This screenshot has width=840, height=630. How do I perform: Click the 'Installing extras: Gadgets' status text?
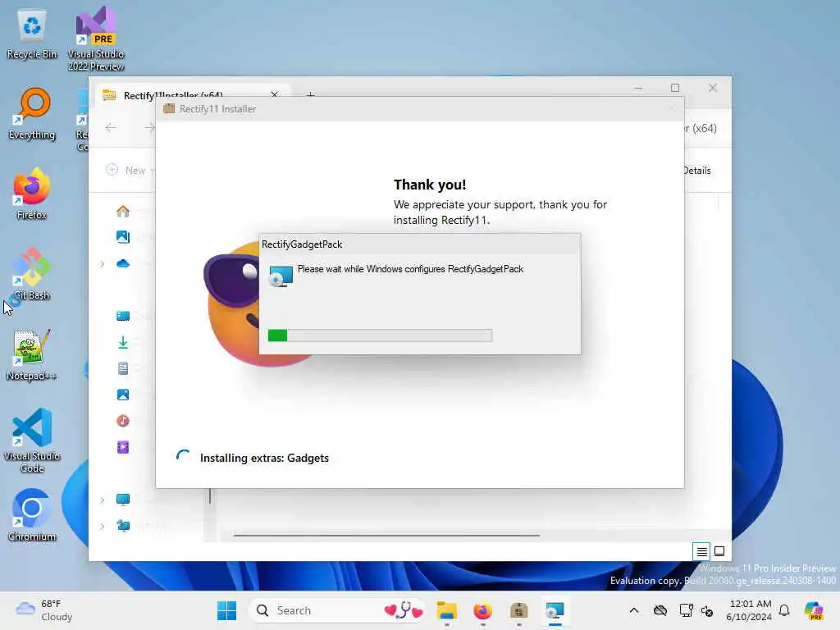[264, 458]
